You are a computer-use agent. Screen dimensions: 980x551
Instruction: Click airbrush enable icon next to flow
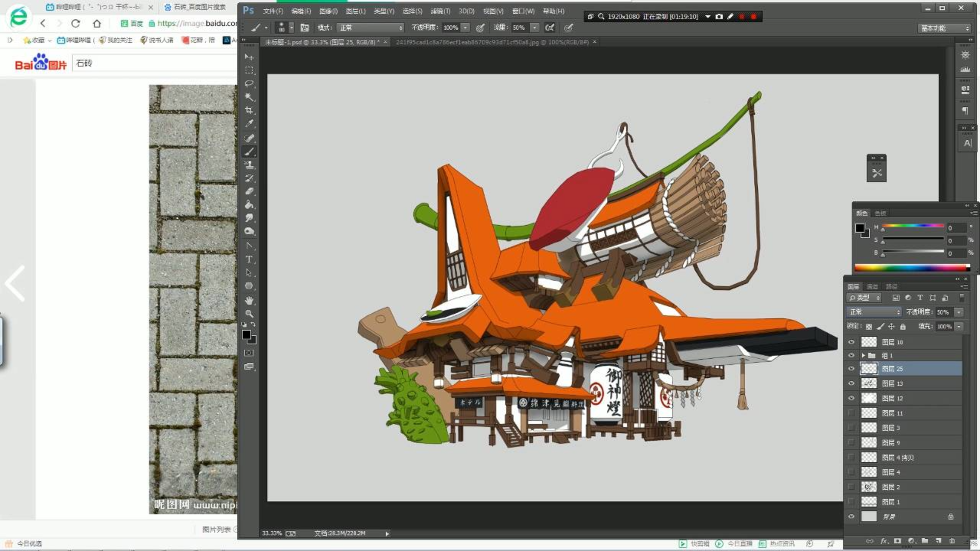(550, 28)
